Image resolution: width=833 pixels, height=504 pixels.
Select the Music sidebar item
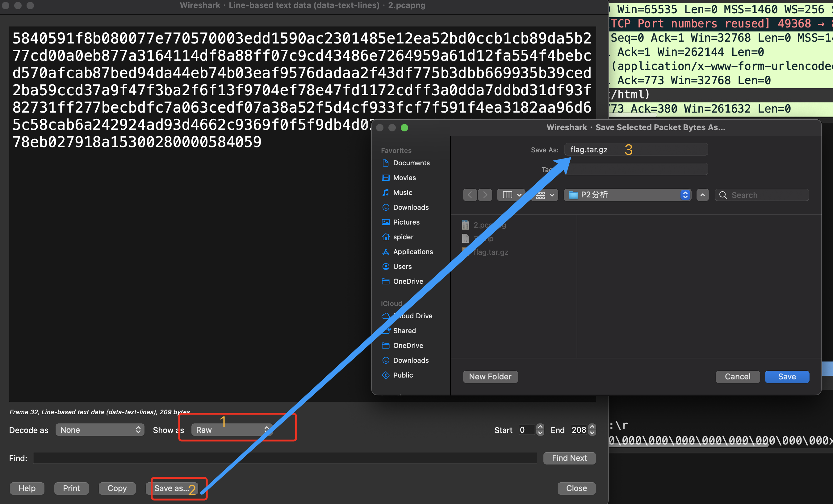(402, 192)
